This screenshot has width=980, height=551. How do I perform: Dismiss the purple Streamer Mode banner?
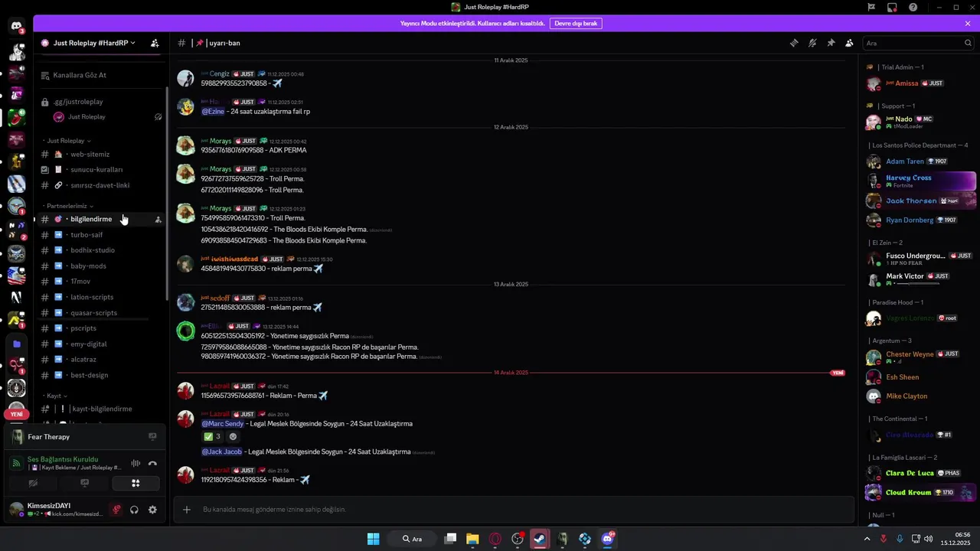(968, 23)
